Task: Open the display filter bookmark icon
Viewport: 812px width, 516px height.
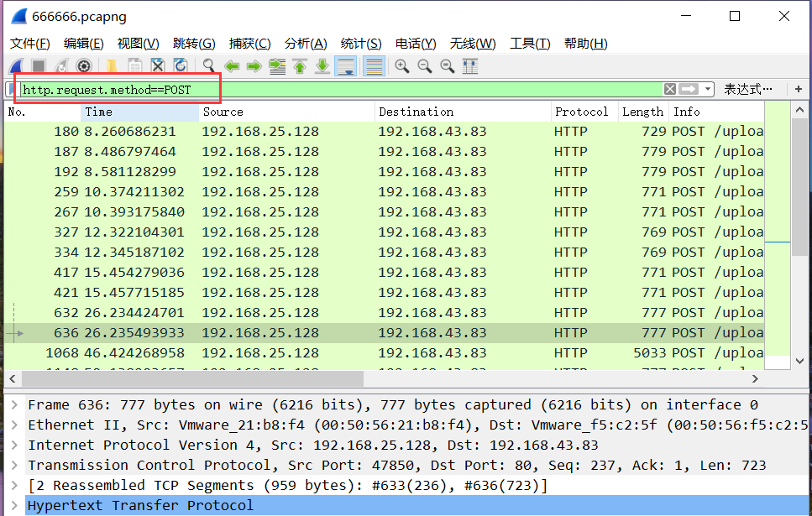Action: [x=11, y=89]
